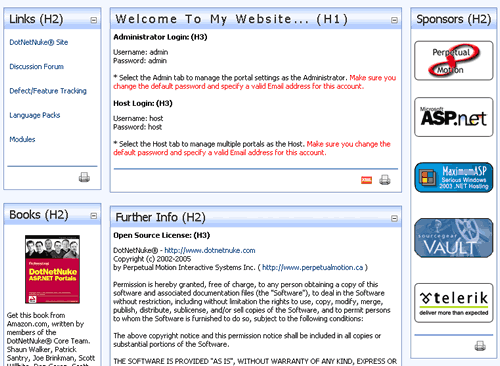Click the DotNetNuke ASP.NET Portals book cover
The height and width of the screenshot is (366, 500).
tap(52, 269)
